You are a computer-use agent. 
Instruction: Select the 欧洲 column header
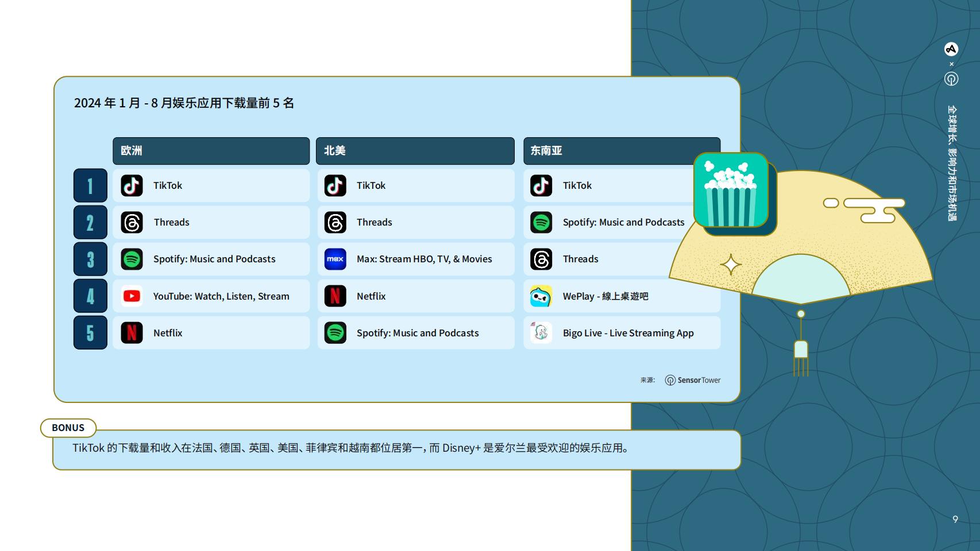[211, 151]
